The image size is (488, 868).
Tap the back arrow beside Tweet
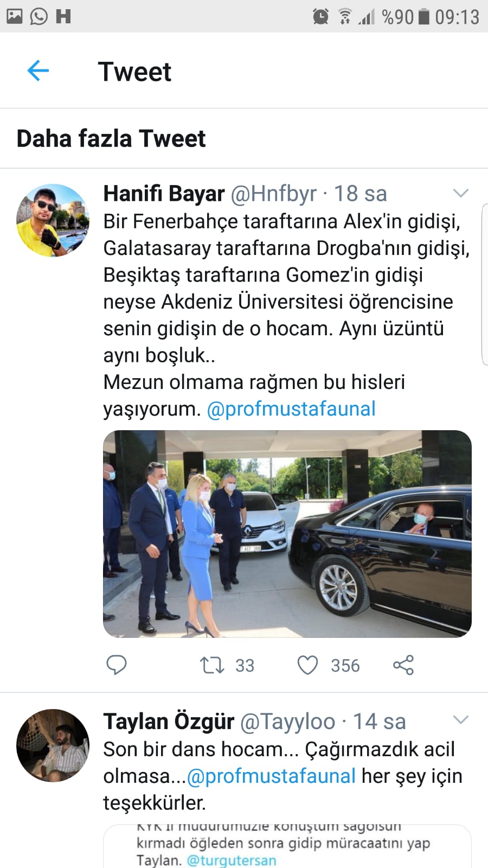38,71
